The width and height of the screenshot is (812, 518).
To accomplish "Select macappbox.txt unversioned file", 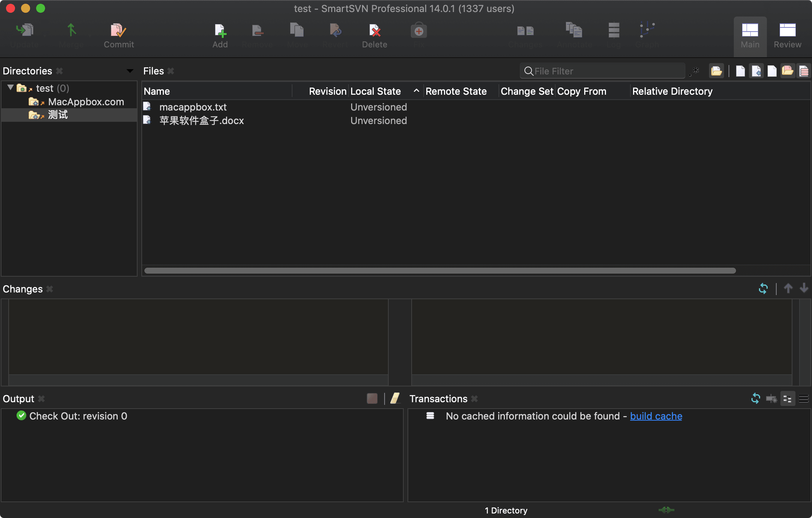I will coord(192,106).
